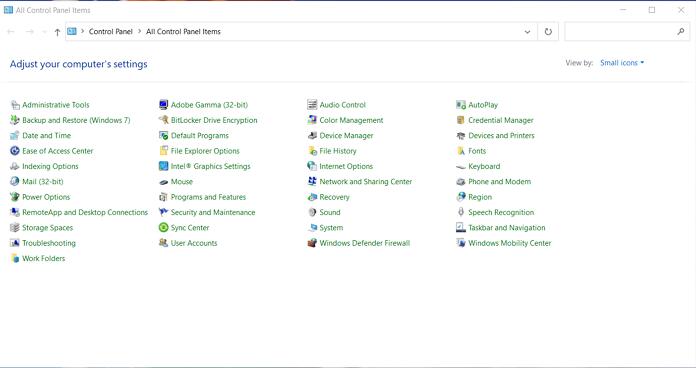Go up one folder level
This screenshot has height=368, width=696.
57,32
